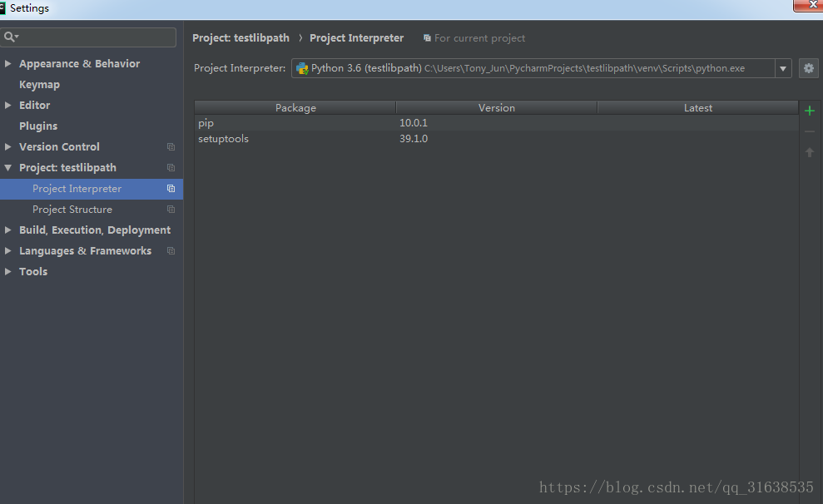This screenshot has width=823, height=504.
Task: Expand Build, Execution, Deployment arrow
Action: pos(7,230)
